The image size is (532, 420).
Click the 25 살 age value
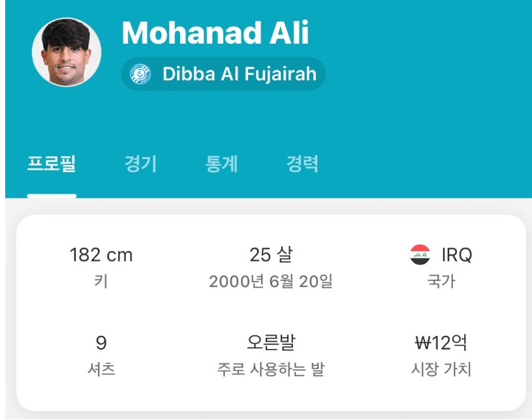(x=271, y=254)
